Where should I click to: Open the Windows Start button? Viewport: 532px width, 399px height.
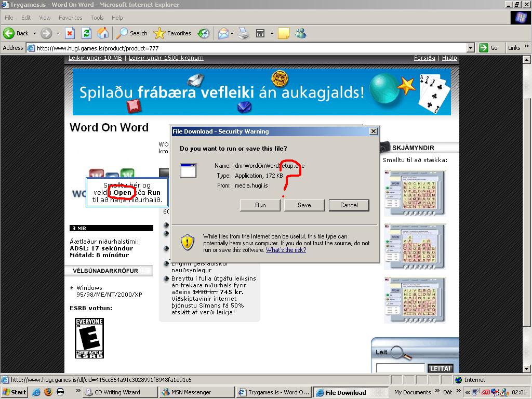click(x=14, y=392)
